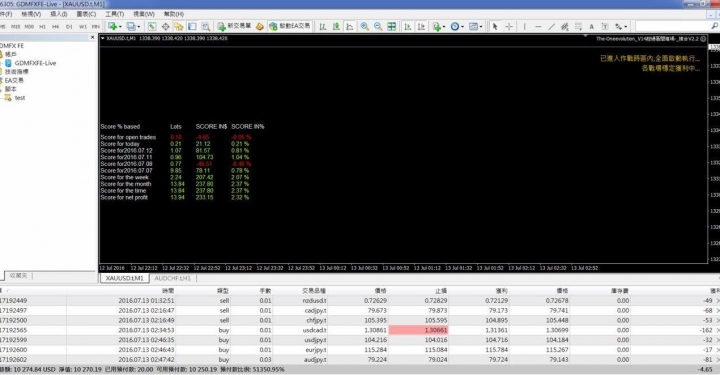
Task: Switch timeframe to H4
Action: pos(56,27)
